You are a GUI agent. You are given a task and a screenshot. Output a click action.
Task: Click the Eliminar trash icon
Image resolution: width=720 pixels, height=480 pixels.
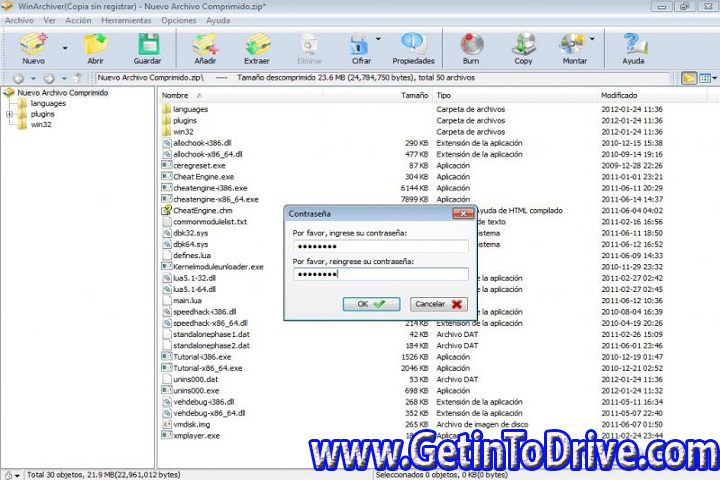(309, 44)
